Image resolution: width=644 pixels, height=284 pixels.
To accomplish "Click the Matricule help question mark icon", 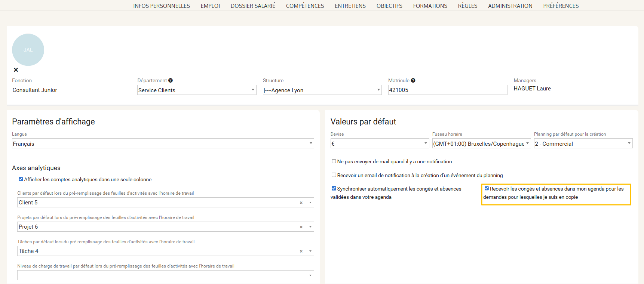I will [x=413, y=80].
